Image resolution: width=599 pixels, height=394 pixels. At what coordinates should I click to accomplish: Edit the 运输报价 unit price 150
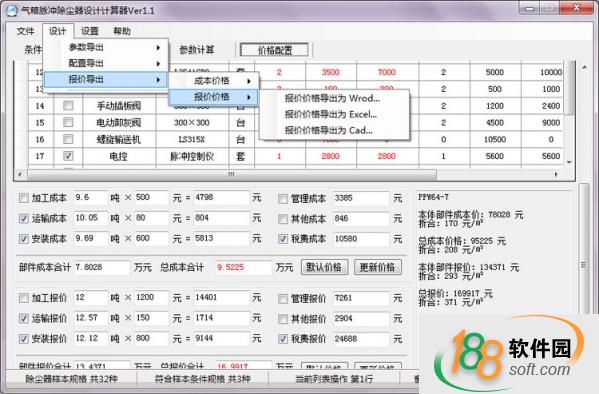click(x=151, y=318)
